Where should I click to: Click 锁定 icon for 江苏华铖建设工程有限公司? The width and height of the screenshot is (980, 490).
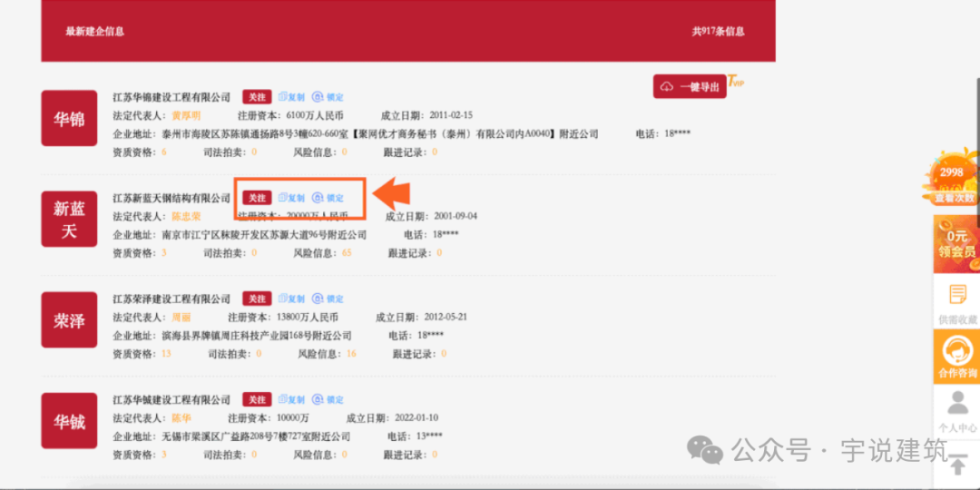coord(328,399)
